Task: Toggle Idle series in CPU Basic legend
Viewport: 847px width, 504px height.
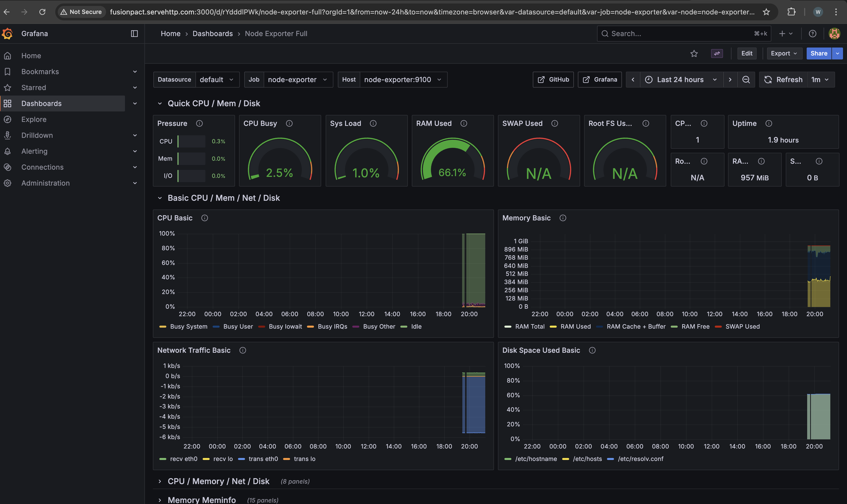Action: (416, 326)
